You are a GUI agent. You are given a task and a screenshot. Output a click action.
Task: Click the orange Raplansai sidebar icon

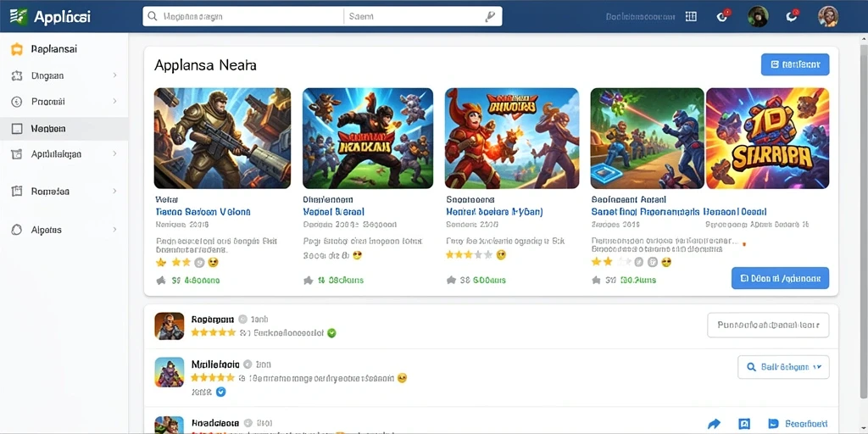(17, 49)
